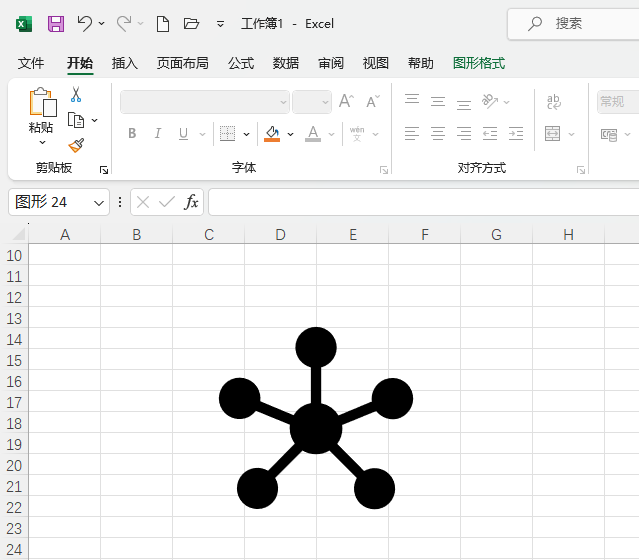Switch to the 插入 tab

coord(125,63)
